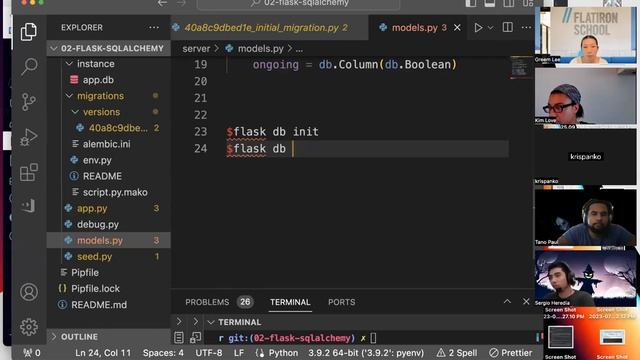The height and width of the screenshot is (360, 640).
Task: Place cursor on line 23 flask db init
Action: [272, 132]
